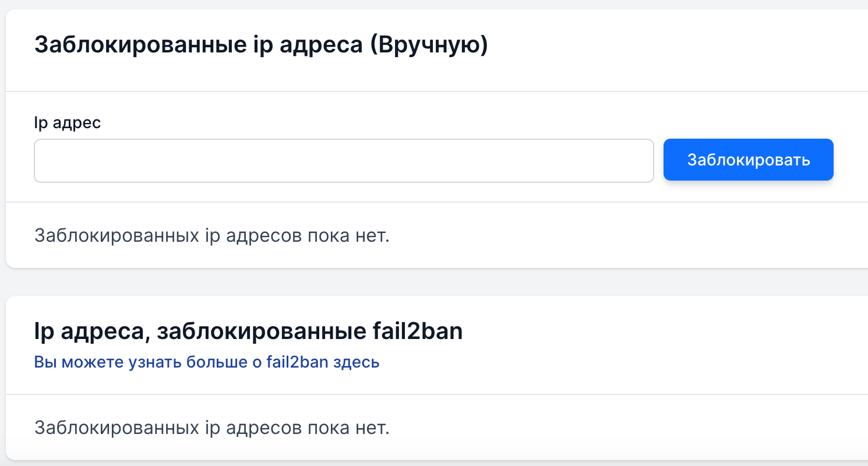Submit the IP block form with Заблокировать
This screenshot has height=466, width=868.
[749, 160]
